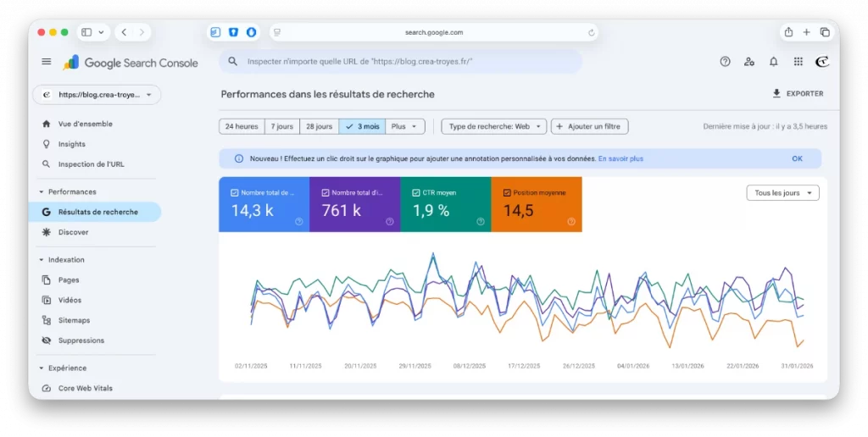Click the En savoir plus link
The height and width of the screenshot is (437, 868).
(620, 158)
